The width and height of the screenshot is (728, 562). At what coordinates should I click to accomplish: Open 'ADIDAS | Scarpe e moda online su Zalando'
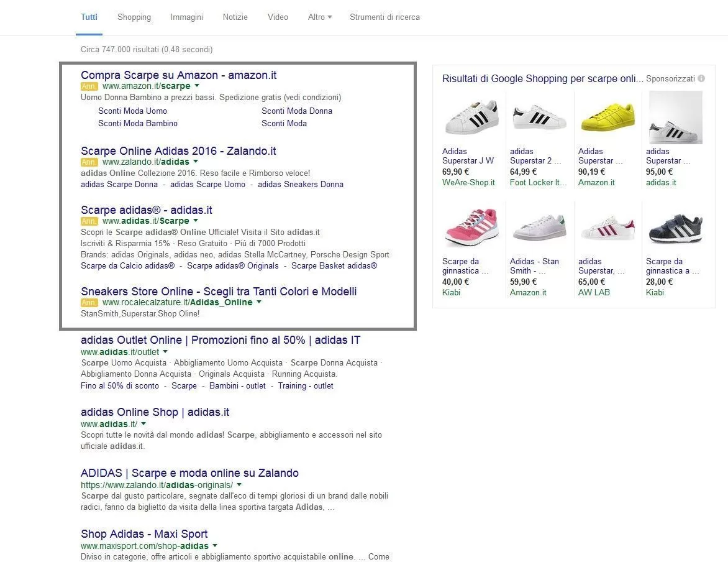click(189, 473)
